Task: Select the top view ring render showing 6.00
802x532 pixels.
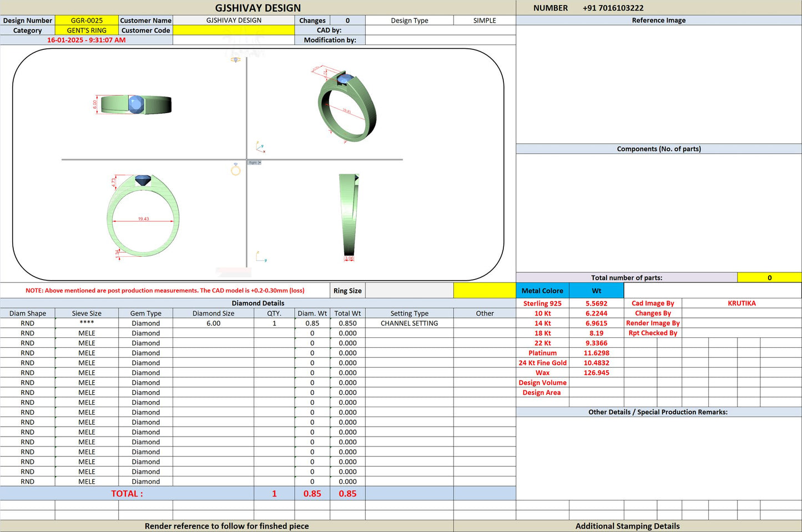Action: click(x=132, y=104)
